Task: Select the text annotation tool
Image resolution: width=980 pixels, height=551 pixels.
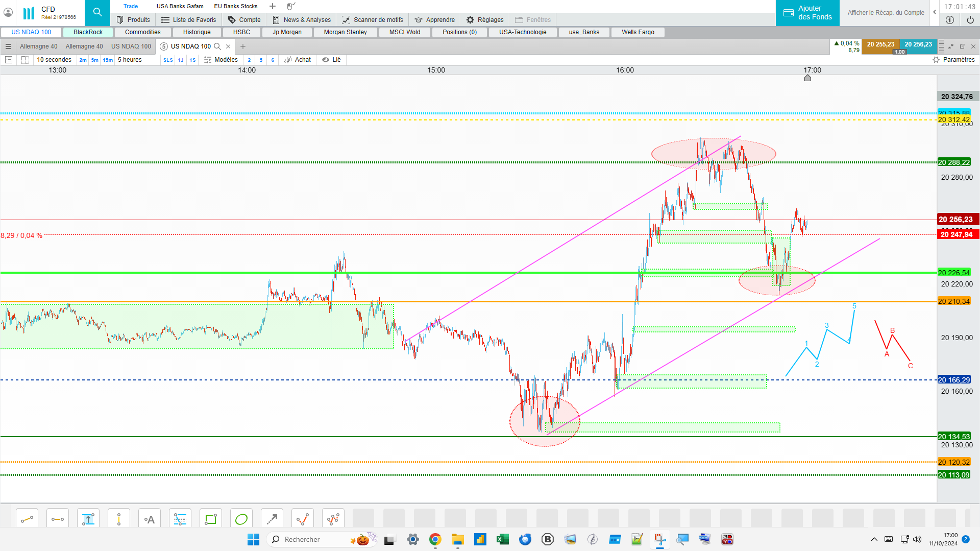Action: [x=150, y=519]
